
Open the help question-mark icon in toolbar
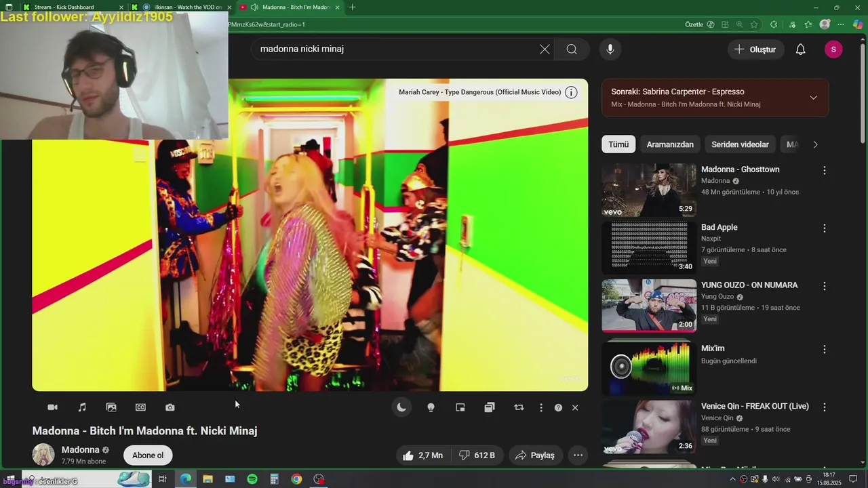[x=558, y=407]
